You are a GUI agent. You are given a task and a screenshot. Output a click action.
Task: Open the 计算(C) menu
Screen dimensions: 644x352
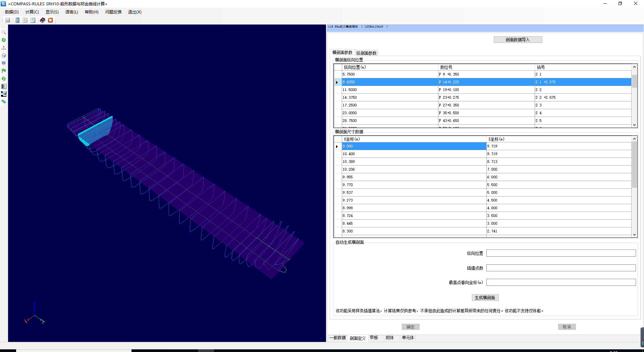pyautogui.click(x=32, y=12)
